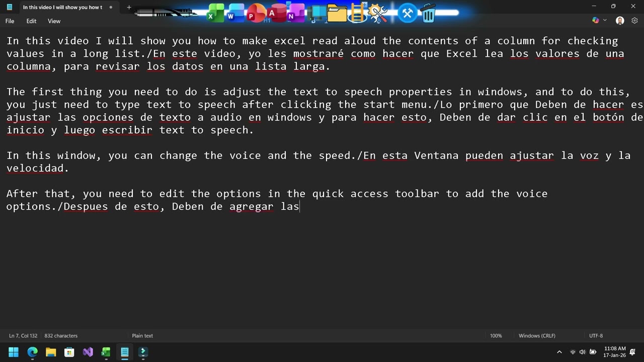Open PowerPoint from the floating dock
Image resolution: width=644 pixels, height=362 pixels.
[256, 13]
